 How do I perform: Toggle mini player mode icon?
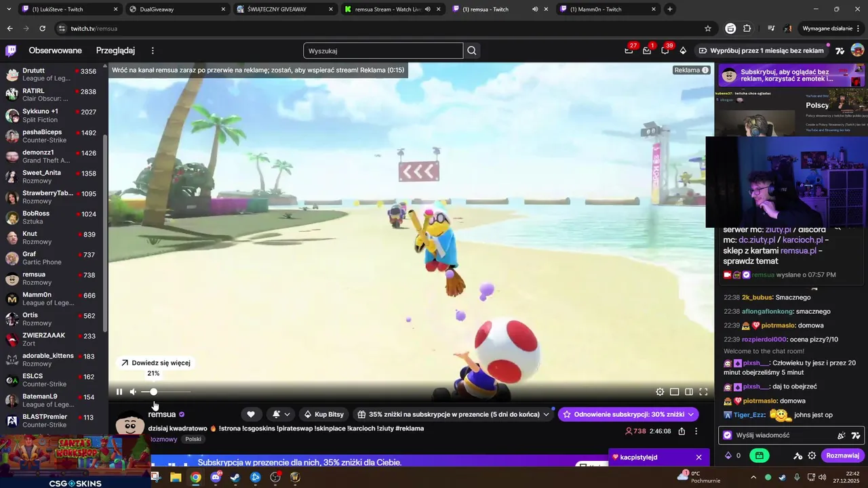coord(674,392)
